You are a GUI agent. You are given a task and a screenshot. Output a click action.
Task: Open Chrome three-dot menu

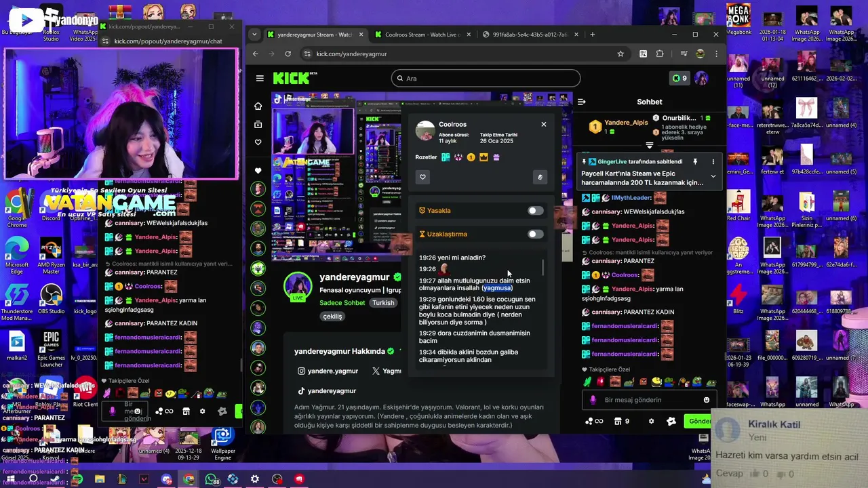pyautogui.click(x=716, y=54)
